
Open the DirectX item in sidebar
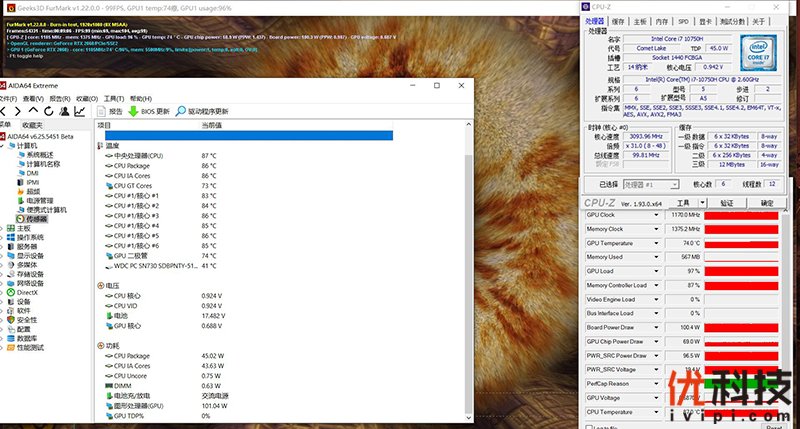click(26, 292)
